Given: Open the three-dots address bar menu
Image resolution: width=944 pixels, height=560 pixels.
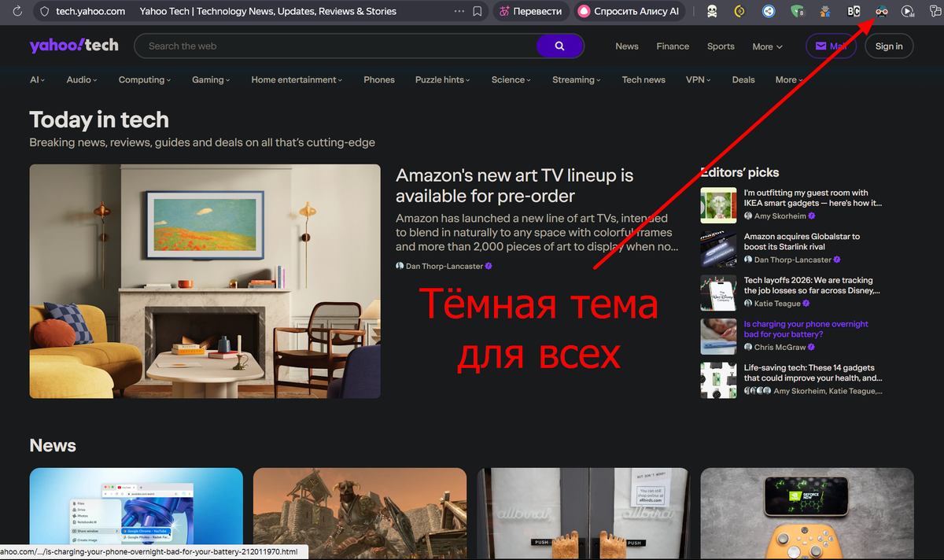Looking at the screenshot, I should 459,12.
